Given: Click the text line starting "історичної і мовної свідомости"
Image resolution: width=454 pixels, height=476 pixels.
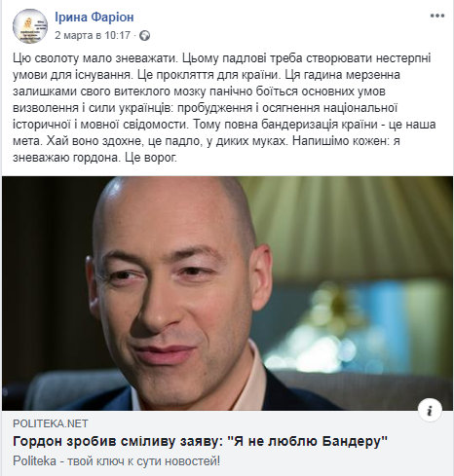Looking at the screenshot, I should tap(224, 125).
